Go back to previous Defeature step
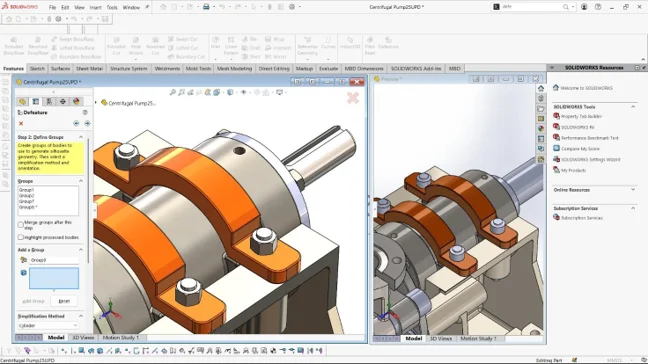The height and width of the screenshot is (364, 648). pyautogui.click(x=76, y=124)
